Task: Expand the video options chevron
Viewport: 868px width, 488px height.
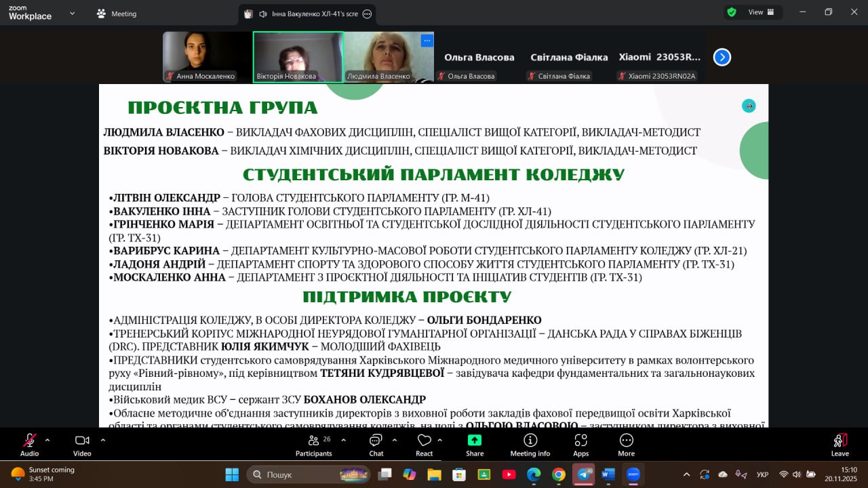Action: pos(102,440)
